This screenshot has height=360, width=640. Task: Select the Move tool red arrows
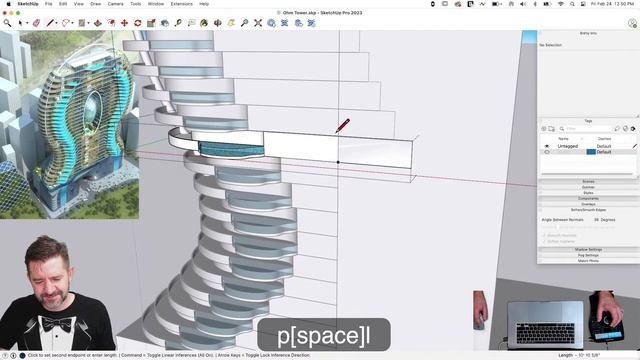[x=124, y=23]
